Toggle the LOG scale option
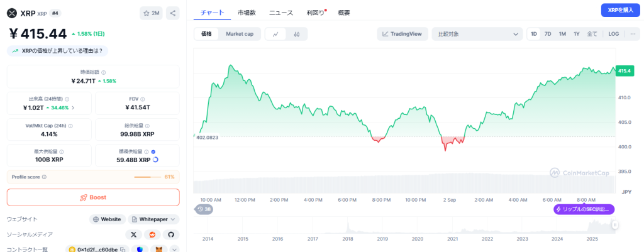Viewport: 644px width, 252px height. point(614,34)
